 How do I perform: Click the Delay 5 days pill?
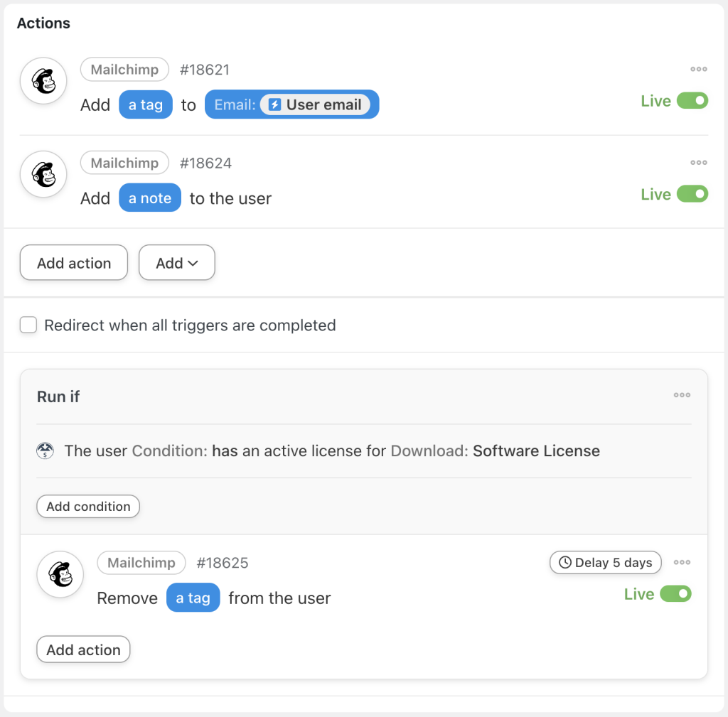point(605,562)
